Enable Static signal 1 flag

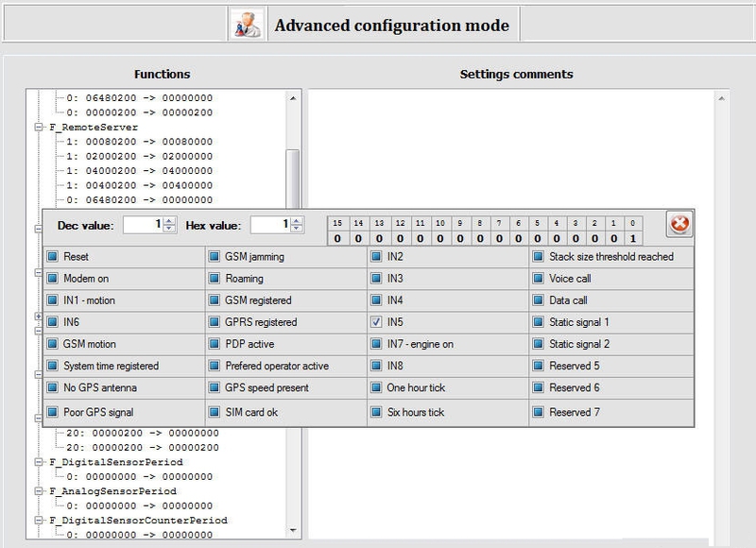(x=538, y=322)
